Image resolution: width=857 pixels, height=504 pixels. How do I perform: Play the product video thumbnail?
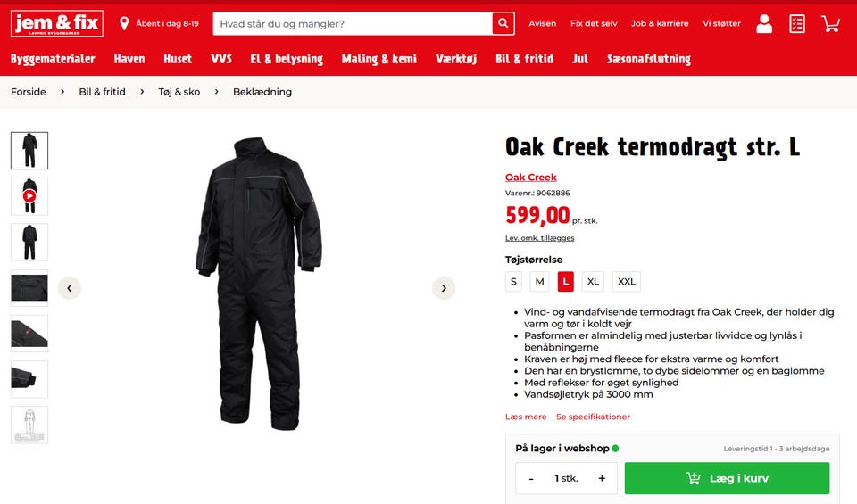[29, 196]
